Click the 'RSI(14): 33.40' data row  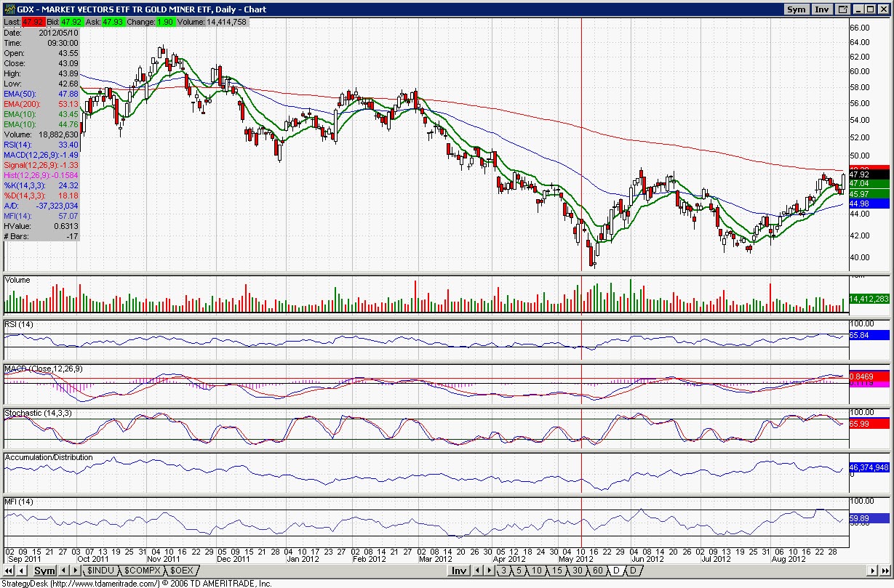point(41,145)
